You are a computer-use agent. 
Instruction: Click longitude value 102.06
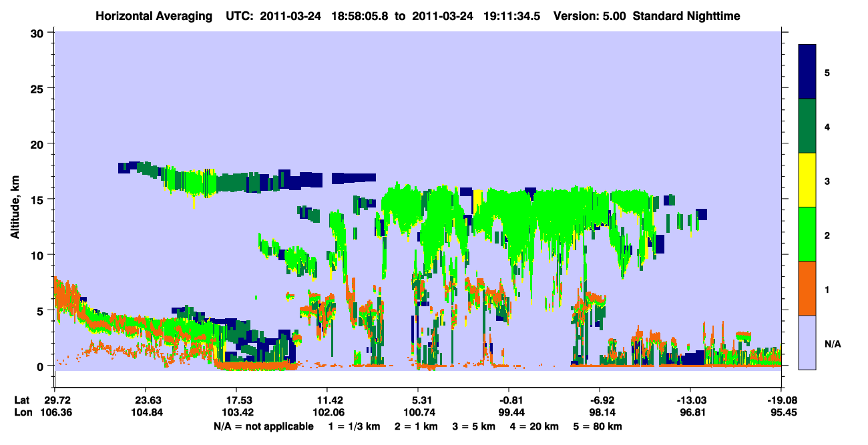pos(327,412)
